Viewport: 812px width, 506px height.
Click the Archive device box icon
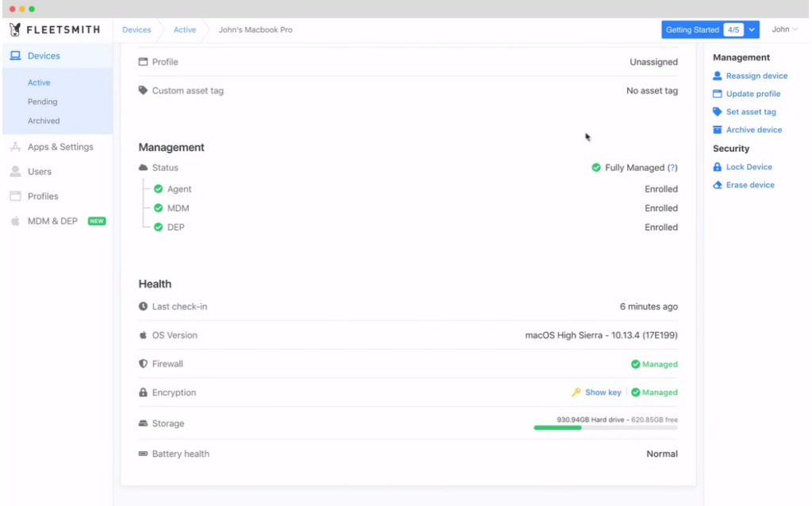pos(717,129)
